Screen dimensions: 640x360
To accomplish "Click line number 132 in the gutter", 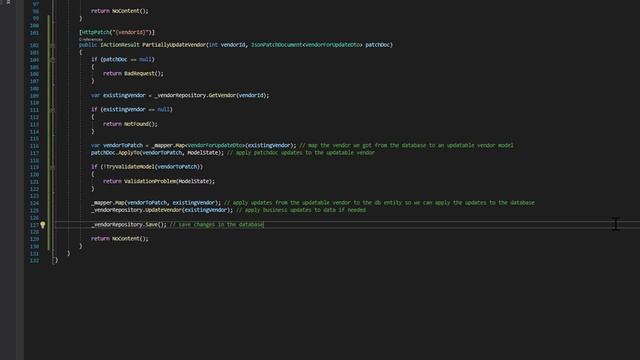I will click(x=34, y=261).
